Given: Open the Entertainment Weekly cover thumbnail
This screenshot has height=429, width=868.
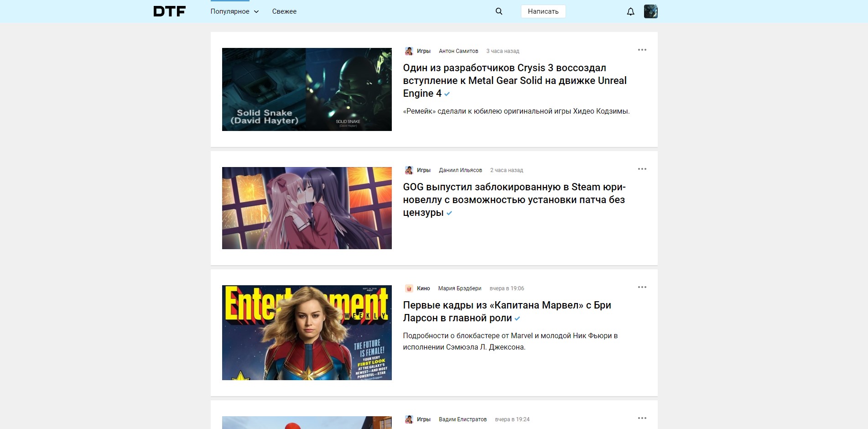Looking at the screenshot, I should [307, 333].
